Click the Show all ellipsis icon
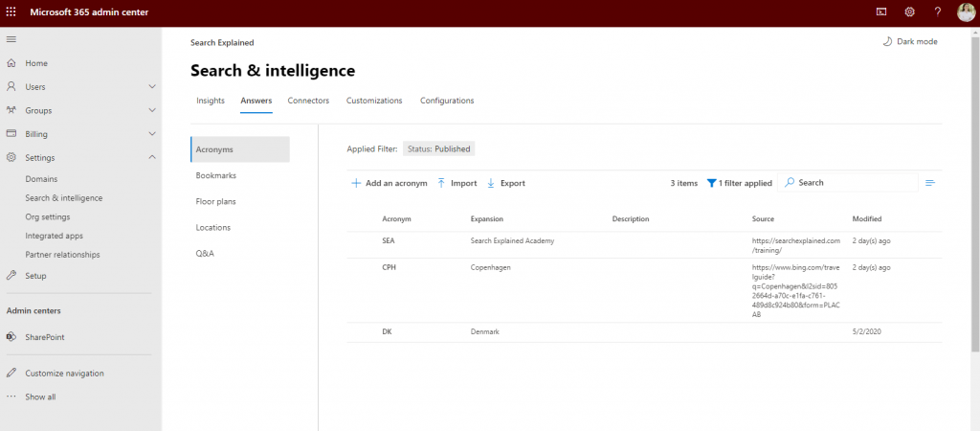 click(11, 397)
